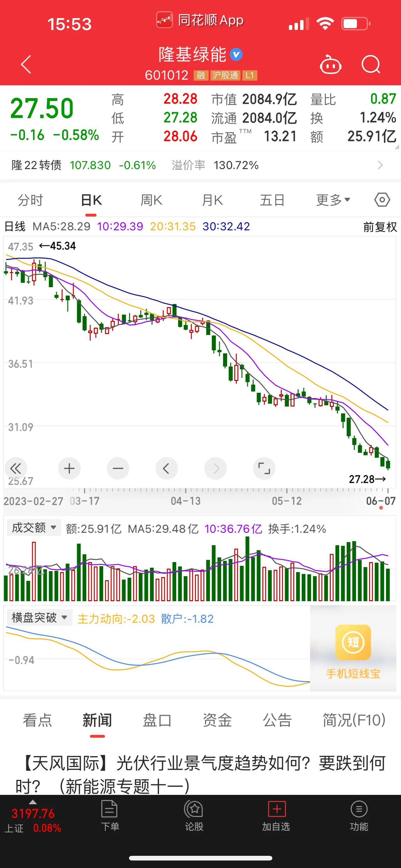Open 简况(F10) company profile tab
The height and width of the screenshot is (868, 401).
(354, 720)
